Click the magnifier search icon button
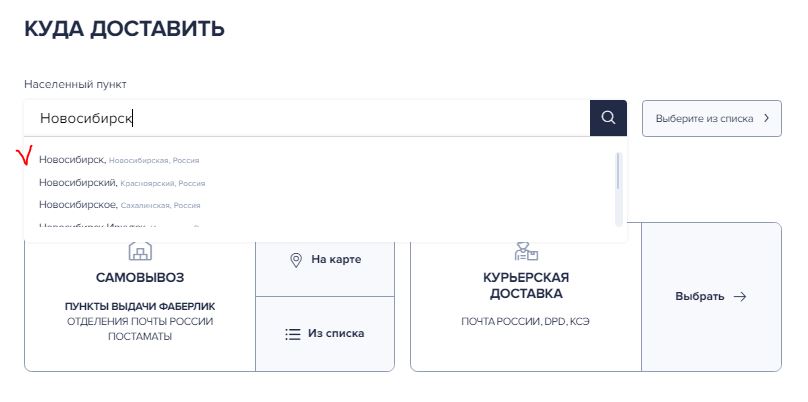This screenshot has width=808, height=402. click(x=608, y=118)
